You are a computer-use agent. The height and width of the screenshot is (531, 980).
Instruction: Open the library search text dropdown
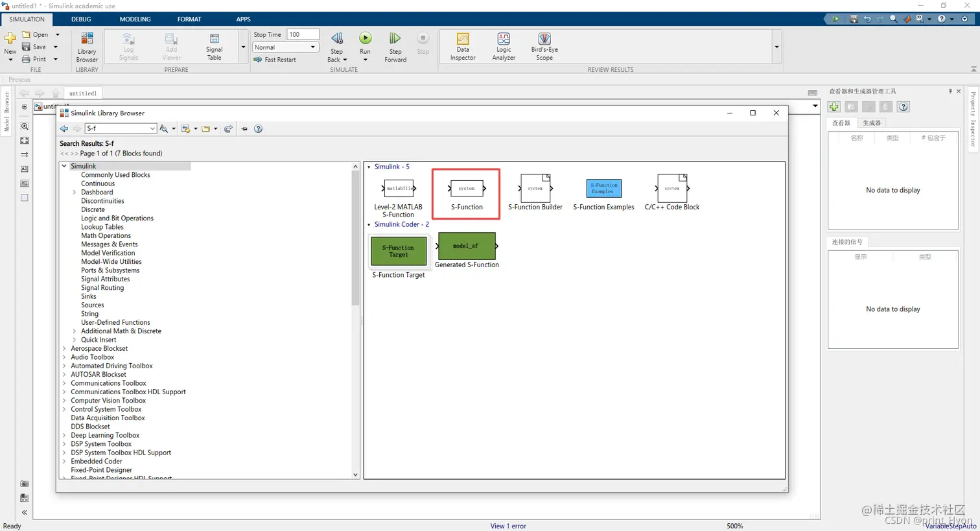(152, 129)
